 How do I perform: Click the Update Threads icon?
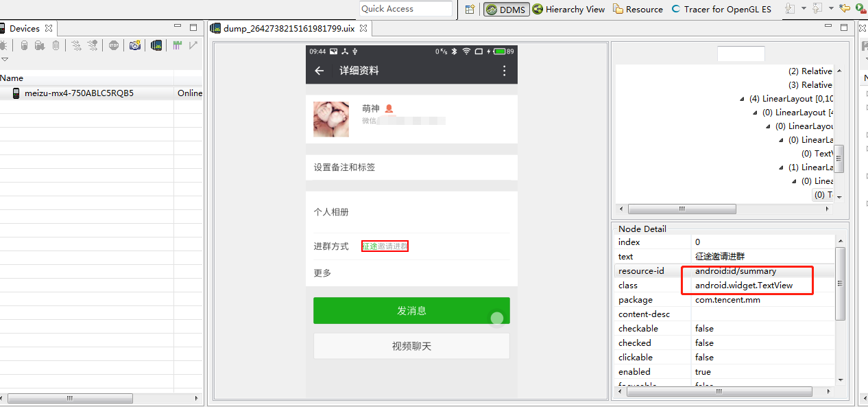[x=76, y=45]
